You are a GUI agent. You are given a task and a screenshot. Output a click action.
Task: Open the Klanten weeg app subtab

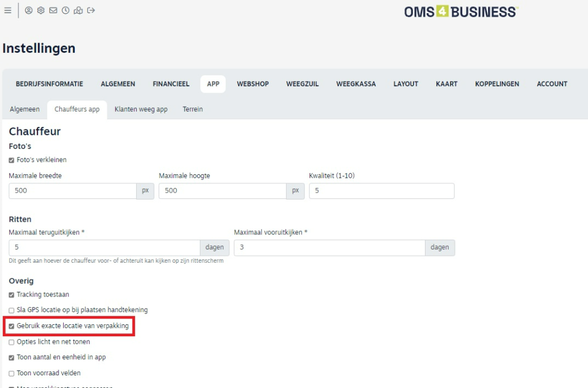tap(141, 109)
